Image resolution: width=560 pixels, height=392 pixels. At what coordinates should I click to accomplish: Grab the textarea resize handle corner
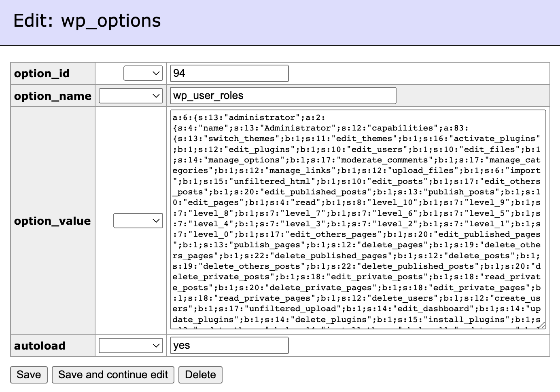point(542,325)
